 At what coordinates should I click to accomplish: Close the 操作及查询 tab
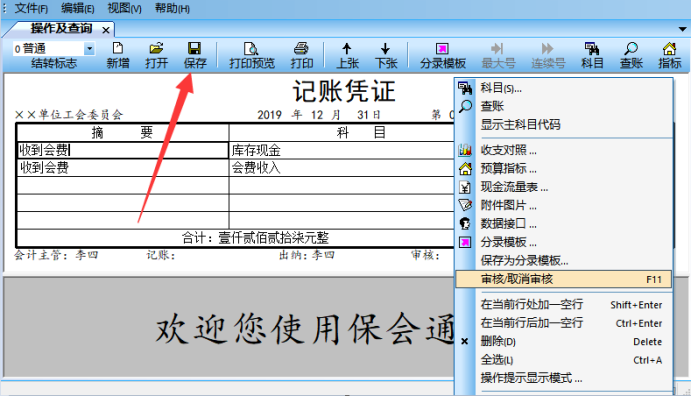[x=106, y=30]
